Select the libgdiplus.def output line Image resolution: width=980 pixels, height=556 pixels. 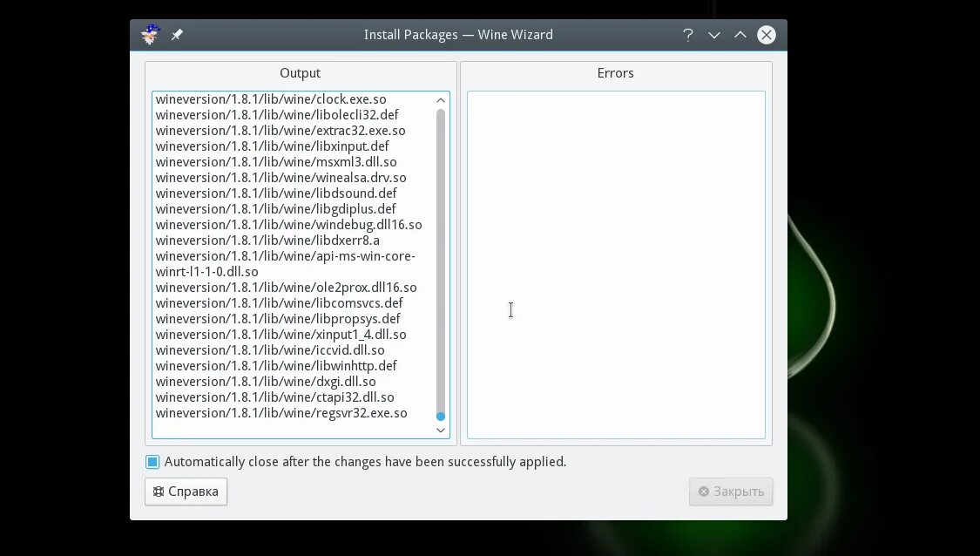click(x=275, y=209)
